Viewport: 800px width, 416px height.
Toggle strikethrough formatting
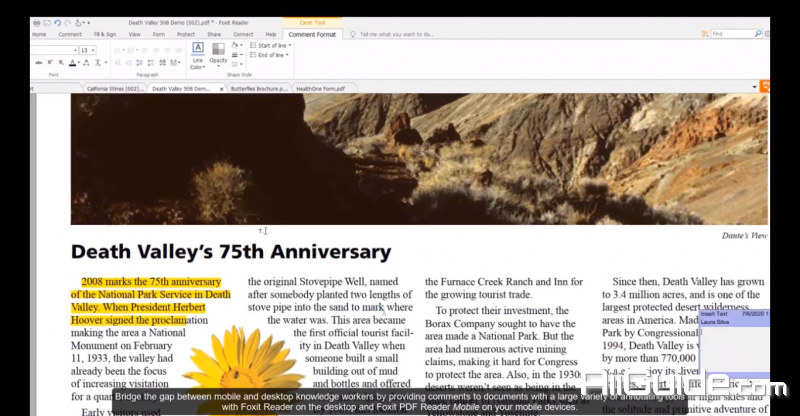point(39,62)
